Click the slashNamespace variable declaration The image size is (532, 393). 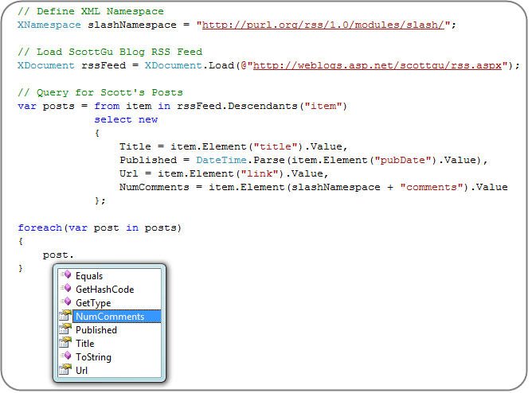[132, 25]
